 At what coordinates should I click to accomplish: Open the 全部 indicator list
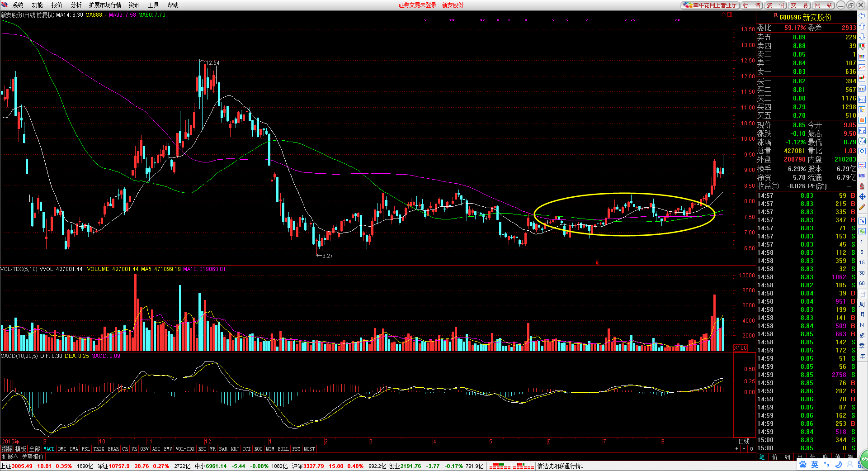click(x=35, y=449)
